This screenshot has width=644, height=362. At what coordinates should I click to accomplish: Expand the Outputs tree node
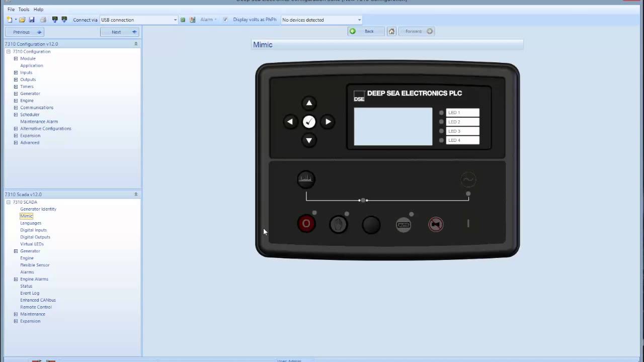[x=16, y=79]
